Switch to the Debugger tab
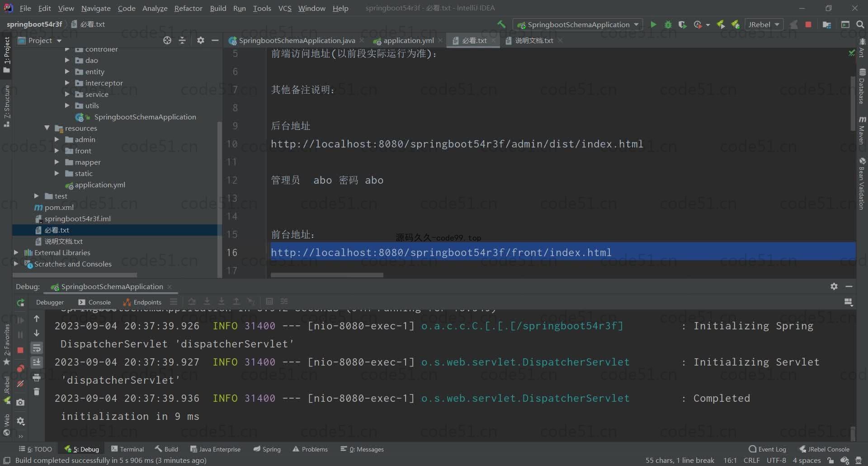The height and width of the screenshot is (466, 868). click(50, 302)
